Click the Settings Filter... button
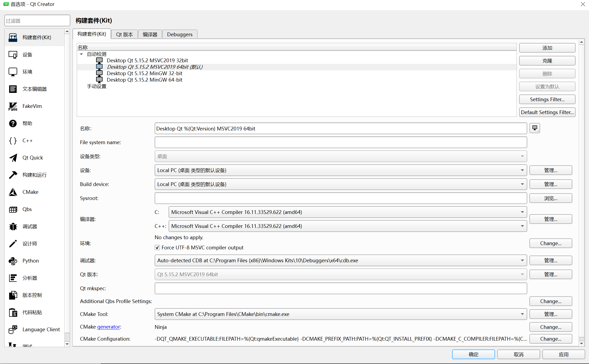Viewport: 589px width, 364px height. tap(547, 99)
